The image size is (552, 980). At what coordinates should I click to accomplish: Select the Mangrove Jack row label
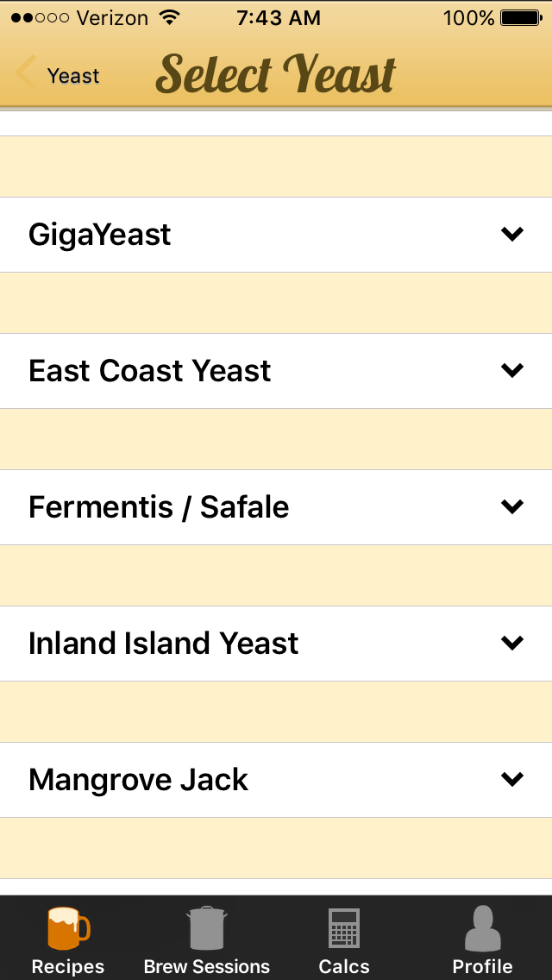point(138,780)
